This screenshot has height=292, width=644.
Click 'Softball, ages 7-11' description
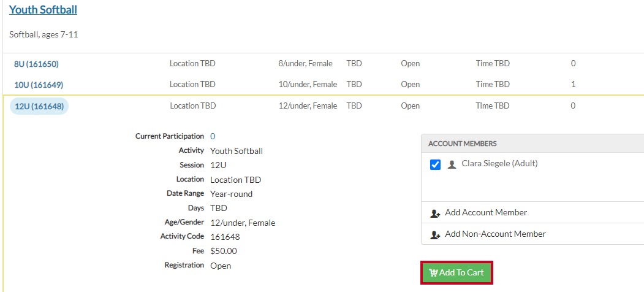(44, 34)
